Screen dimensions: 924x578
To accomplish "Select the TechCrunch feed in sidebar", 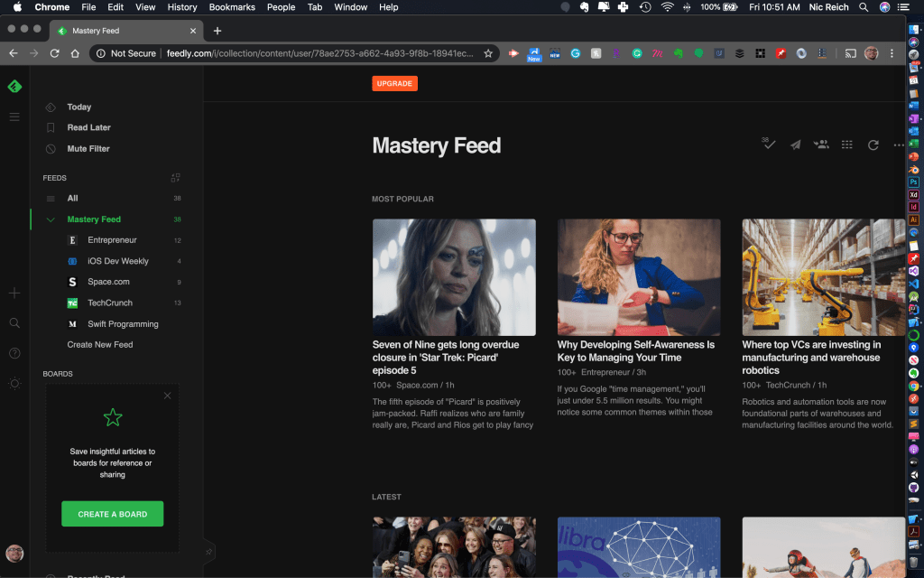I will [109, 303].
